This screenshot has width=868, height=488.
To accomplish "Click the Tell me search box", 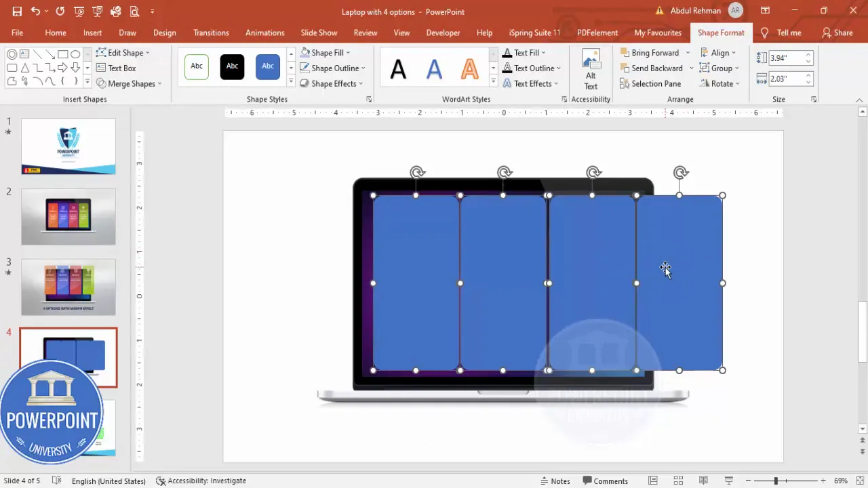I will coord(782,33).
